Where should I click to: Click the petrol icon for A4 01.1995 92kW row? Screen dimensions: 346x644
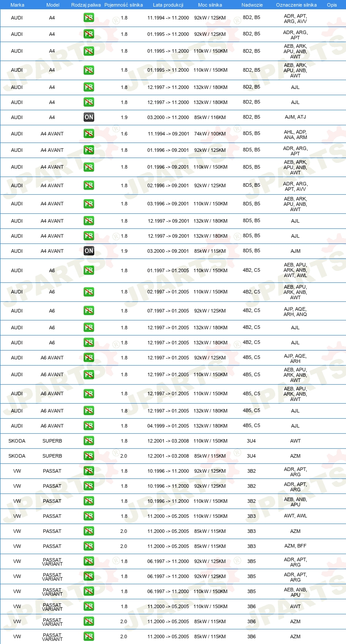pyautogui.click(x=89, y=34)
